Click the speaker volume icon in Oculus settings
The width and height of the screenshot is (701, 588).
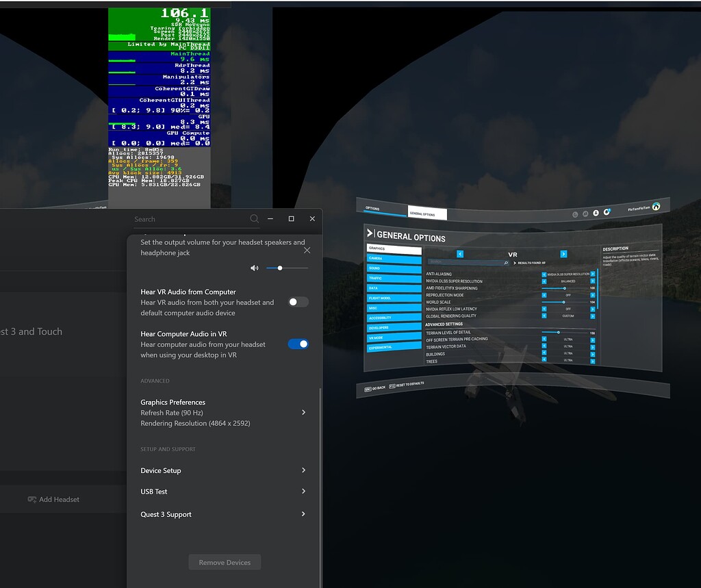pos(255,268)
